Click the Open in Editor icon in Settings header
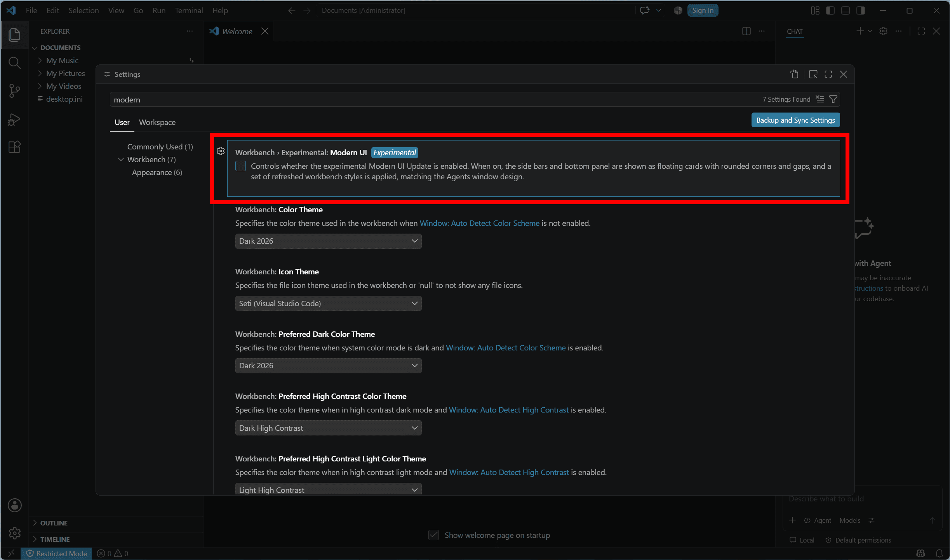This screenshot has height=560, width=950. tap(813, 74)
